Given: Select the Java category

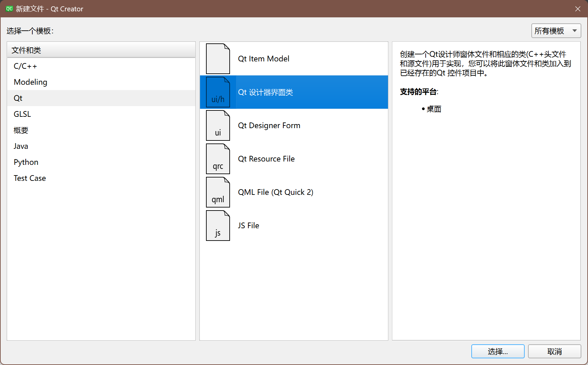Looking at the screenshot, I should [x=101, y=146].
